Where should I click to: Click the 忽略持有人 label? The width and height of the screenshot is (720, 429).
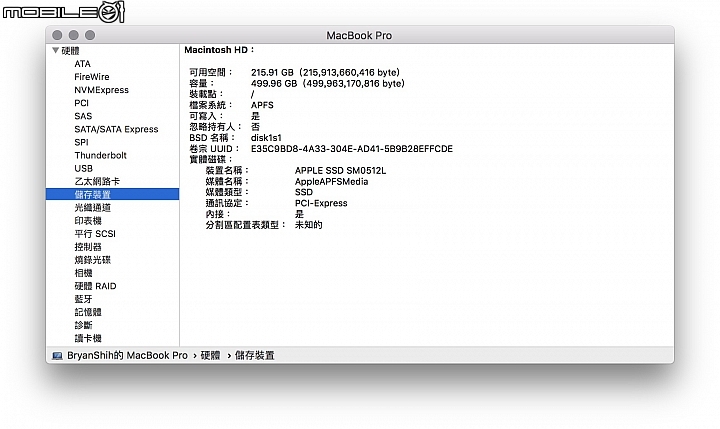click(x=215, y=127)
